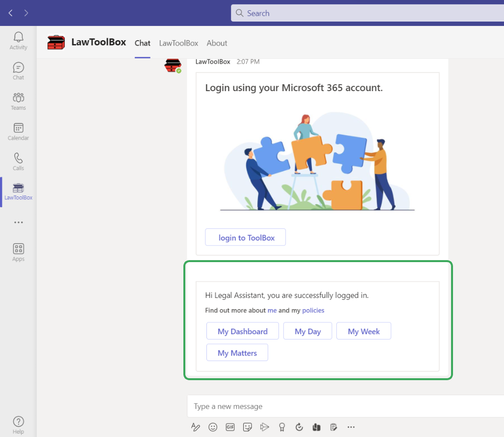Show more apps ellipsis in sidebar

pyautogui.click(x=18, y=222)
